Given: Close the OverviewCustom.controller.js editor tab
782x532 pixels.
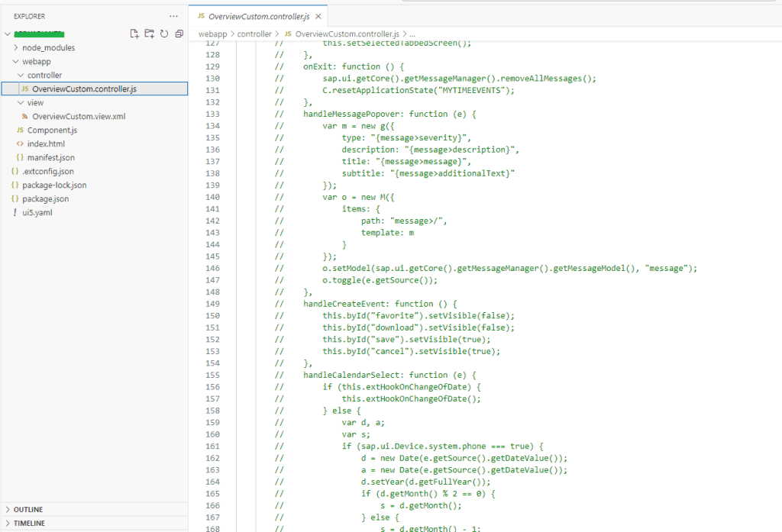Looking at the screenshot, I should [x=318, y=17].
